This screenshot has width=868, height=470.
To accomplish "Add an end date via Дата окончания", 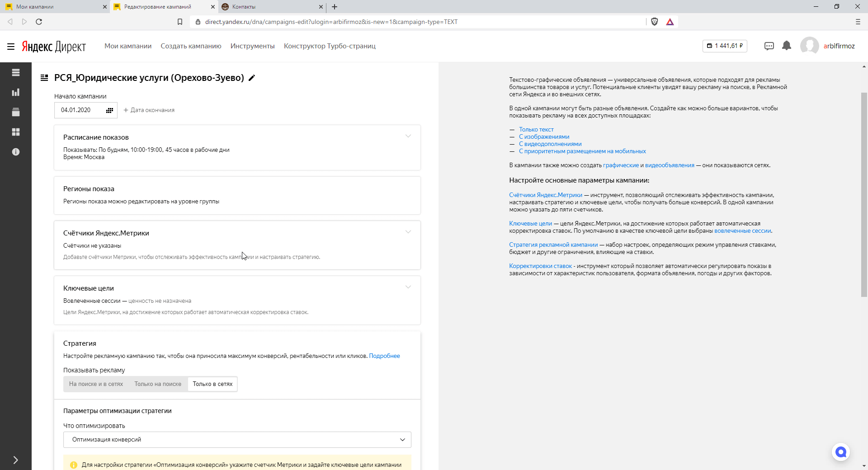I will pos(149,110).
